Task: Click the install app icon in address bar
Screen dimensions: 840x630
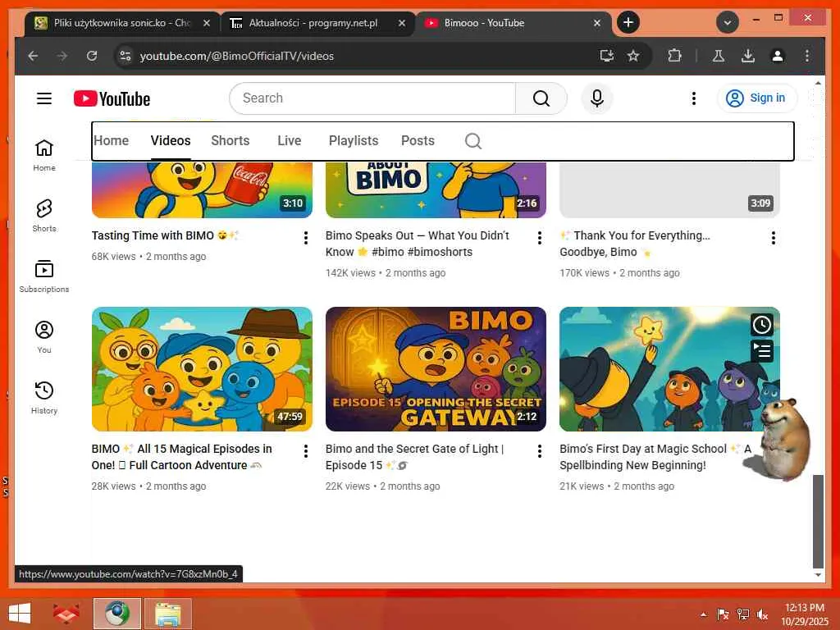Action: 606,56
